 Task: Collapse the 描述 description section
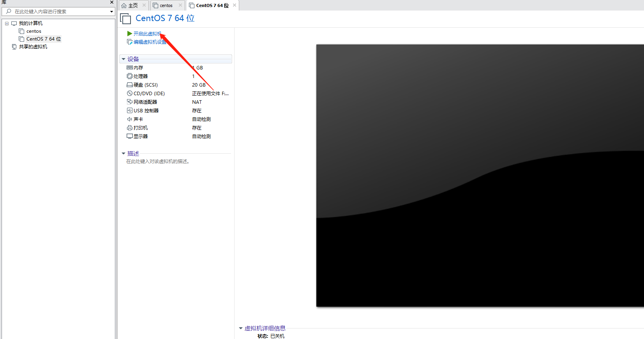[x=124, y=154]
